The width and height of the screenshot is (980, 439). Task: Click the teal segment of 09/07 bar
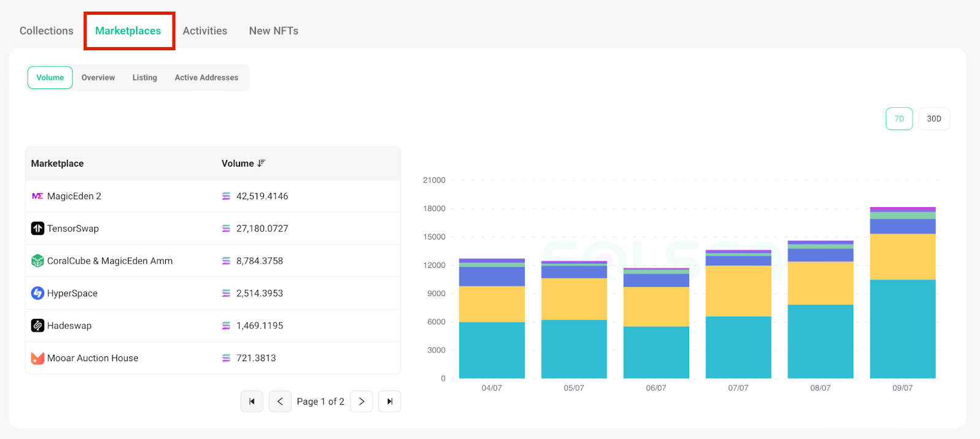pyautogui.click(x=903, y=329)
